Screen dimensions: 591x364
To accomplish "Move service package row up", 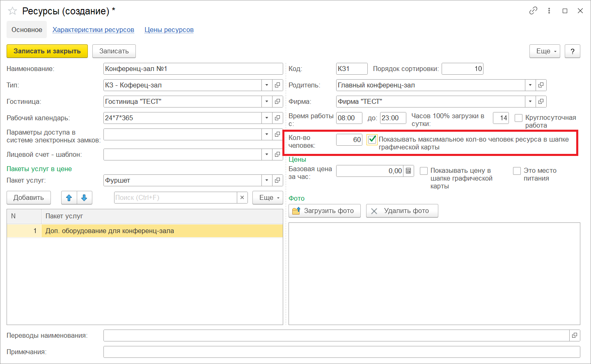I will click(69, 198).
